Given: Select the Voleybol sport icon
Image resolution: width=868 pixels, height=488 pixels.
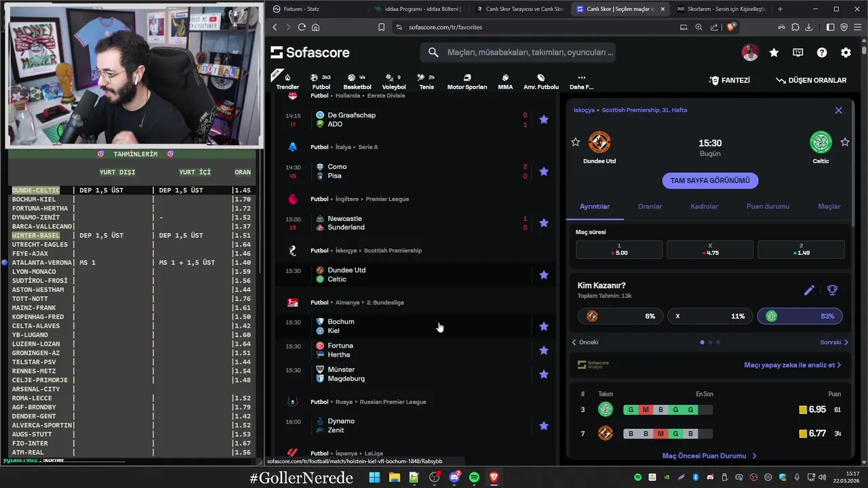Looking at the screenshot, I should tap(393, 81).
